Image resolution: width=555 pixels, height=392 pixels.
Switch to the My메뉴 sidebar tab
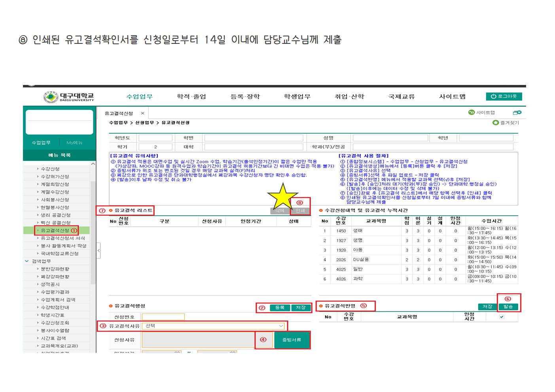coord(74,143)
